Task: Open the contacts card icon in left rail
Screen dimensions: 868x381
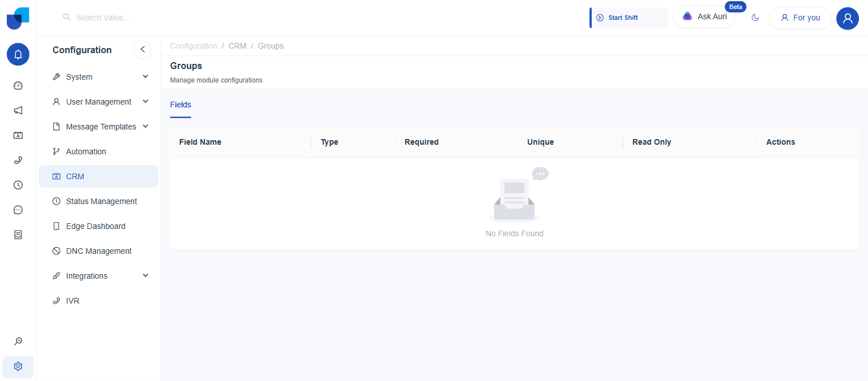Action: tap(18, 136)
